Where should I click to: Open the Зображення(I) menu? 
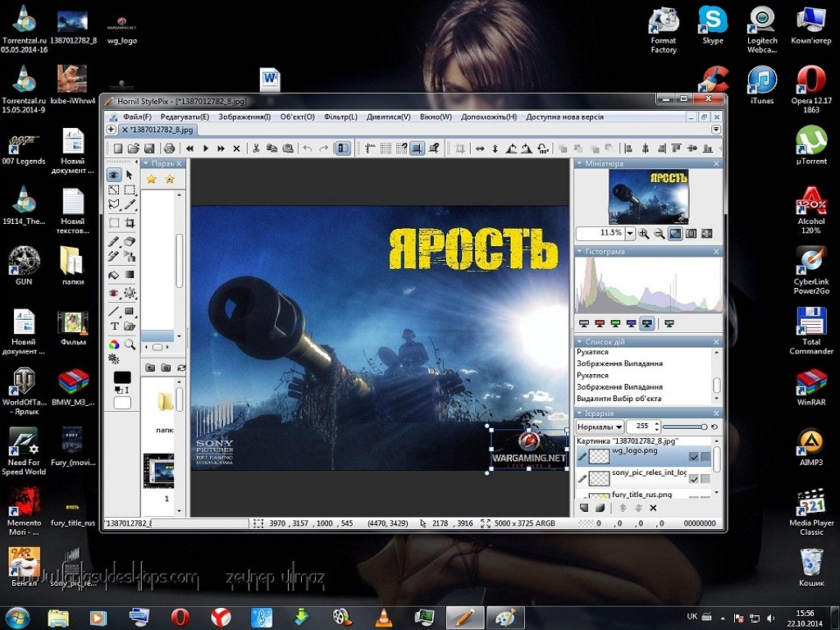point(244,116)
